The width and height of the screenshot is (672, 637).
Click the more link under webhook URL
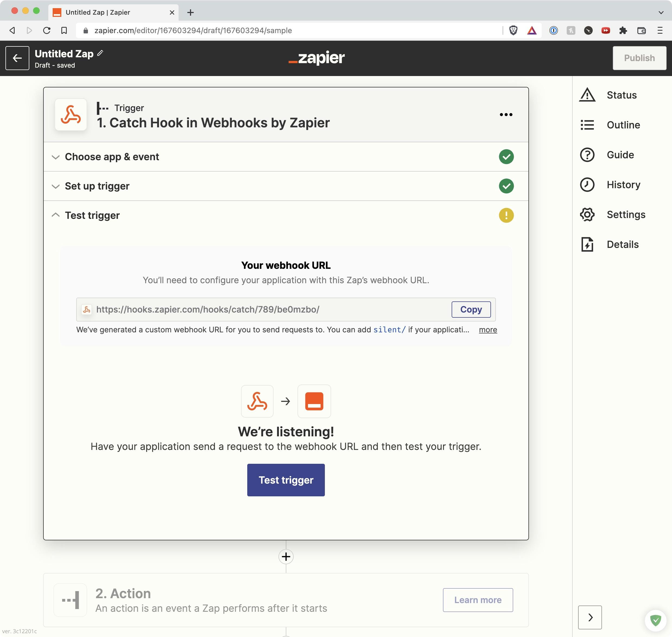tap(488, 330)
